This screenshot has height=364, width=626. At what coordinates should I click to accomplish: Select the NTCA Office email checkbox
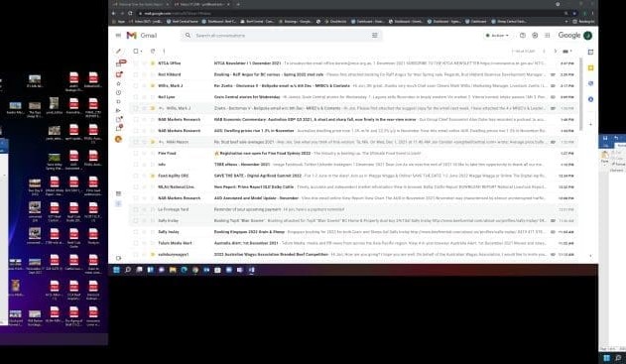coord(136,63)
